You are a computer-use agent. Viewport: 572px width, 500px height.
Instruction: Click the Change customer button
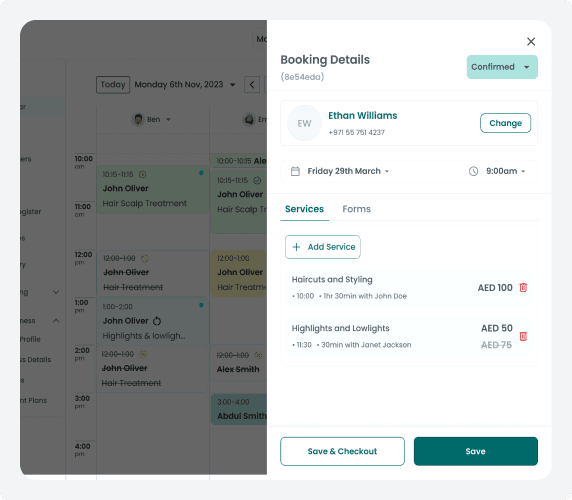tap(505, 123)
